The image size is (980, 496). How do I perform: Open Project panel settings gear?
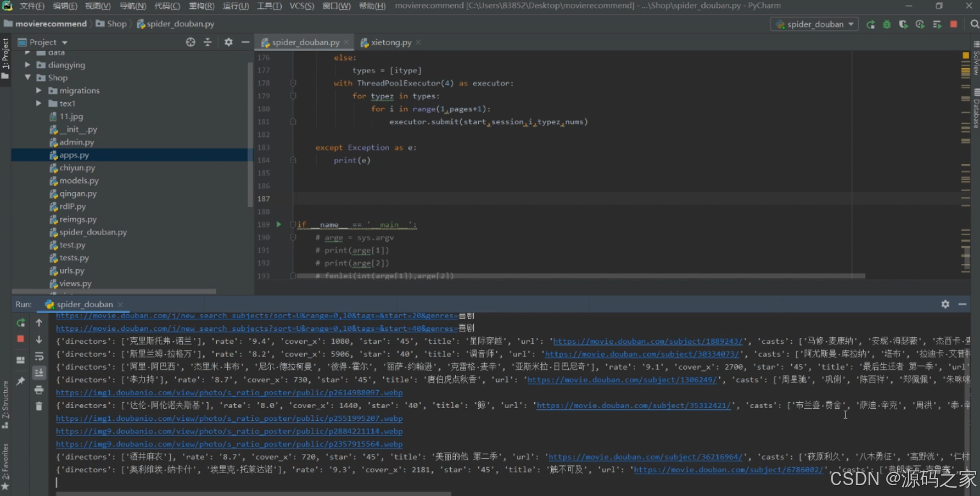point(228,42)
